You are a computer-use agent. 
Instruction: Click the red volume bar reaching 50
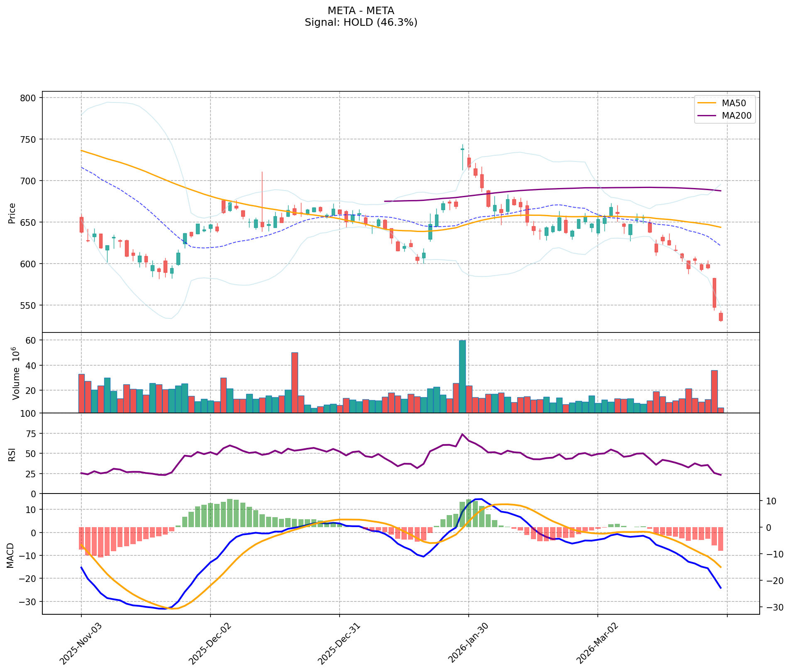(295, 382)
